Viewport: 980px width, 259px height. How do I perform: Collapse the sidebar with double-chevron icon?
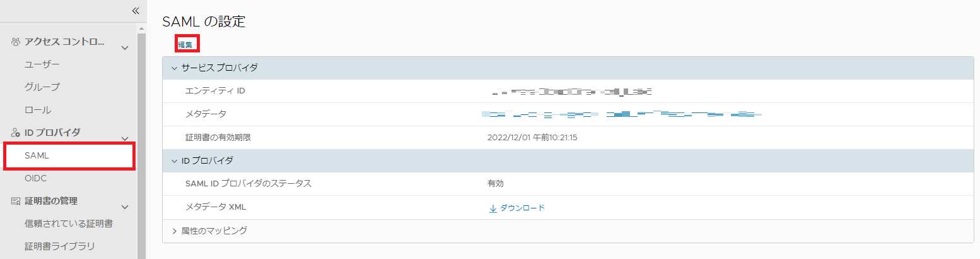pyautogui.click(x=135, y=10)
